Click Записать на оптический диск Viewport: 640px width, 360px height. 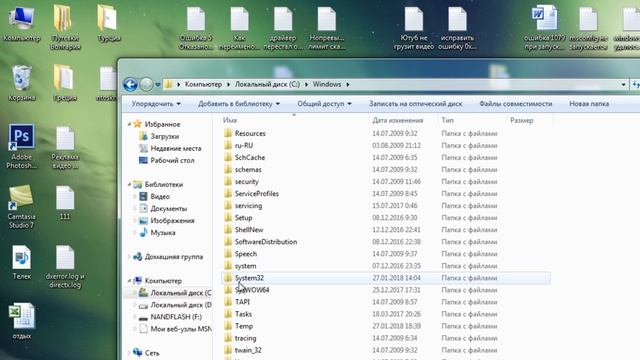[x=416, y=104]
